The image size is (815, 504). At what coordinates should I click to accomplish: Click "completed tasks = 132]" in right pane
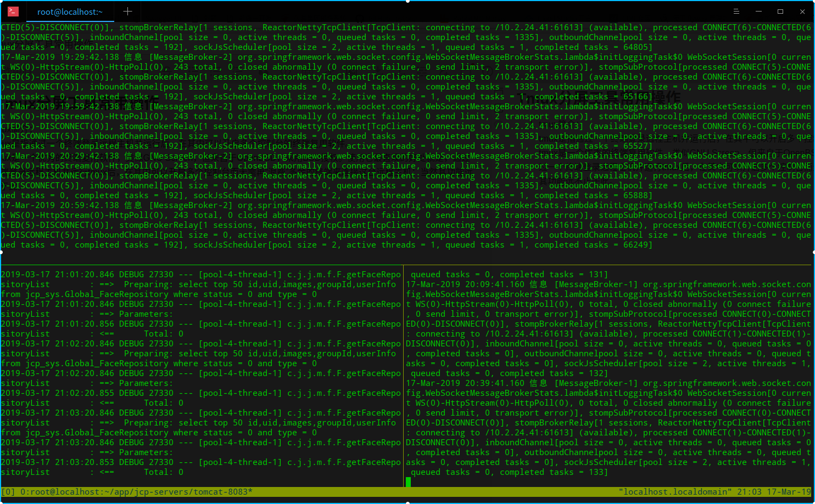click(554, 373)
